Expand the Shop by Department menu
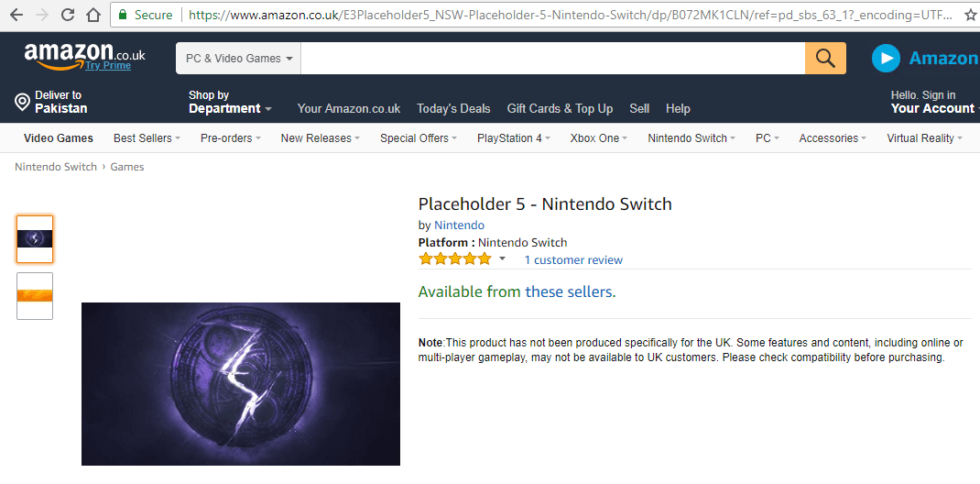Screen dimensions: 980x484 (x=230, y=102)
